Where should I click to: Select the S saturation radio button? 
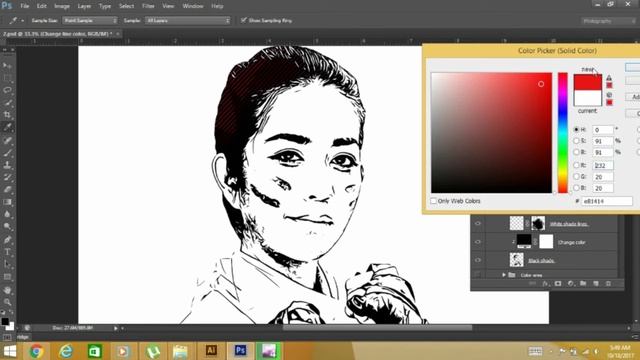point(576,141)
